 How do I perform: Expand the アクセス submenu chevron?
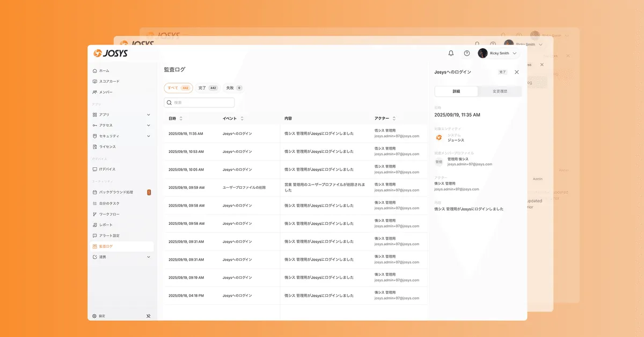(149, 126)
